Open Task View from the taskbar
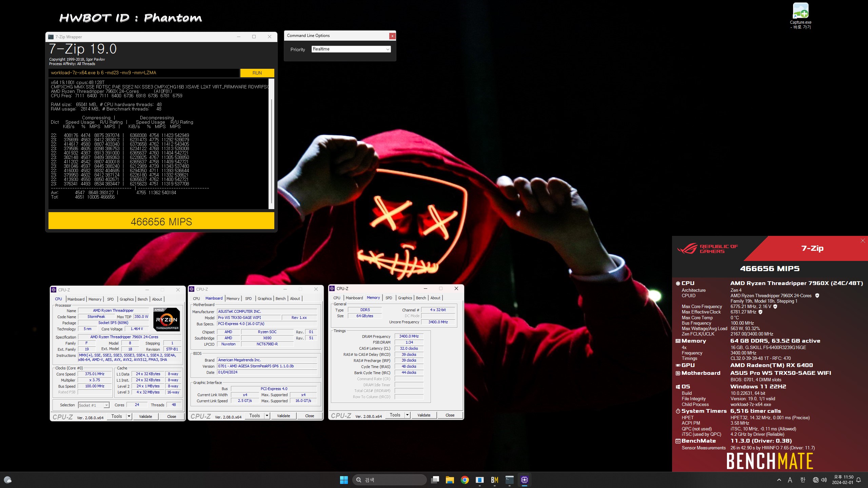Image resolution: width=868 pixels, height=488 pixels. pos(435,480)
